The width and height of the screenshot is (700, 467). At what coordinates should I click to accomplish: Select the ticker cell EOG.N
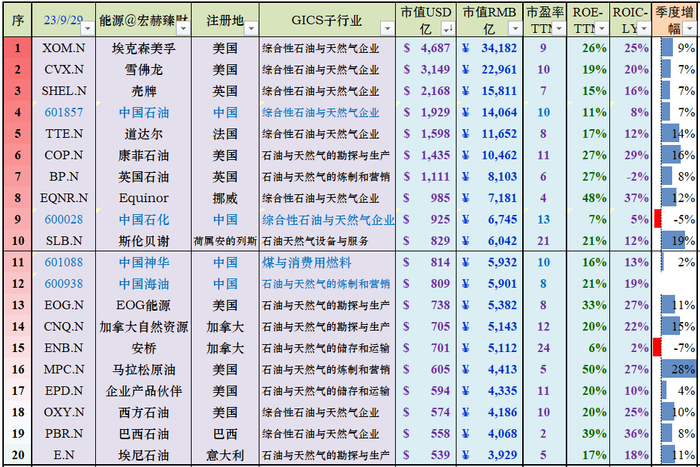point(63,305)
